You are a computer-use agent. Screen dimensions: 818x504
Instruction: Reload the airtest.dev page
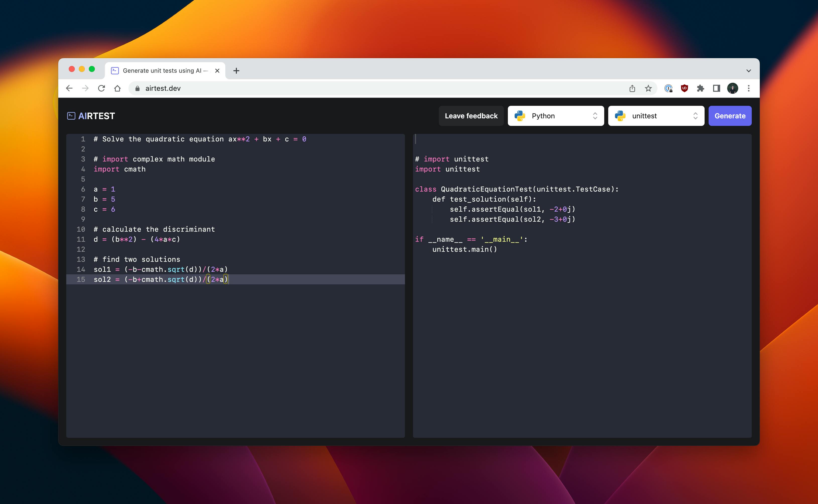(x=101, y=88)
